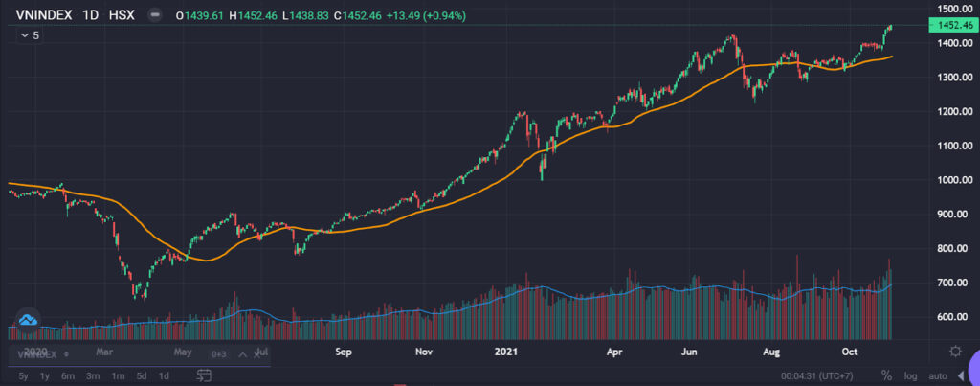980x386 pixels.
Task: Click the VNINDEX symbol title
Action: (x=42, y=15)
